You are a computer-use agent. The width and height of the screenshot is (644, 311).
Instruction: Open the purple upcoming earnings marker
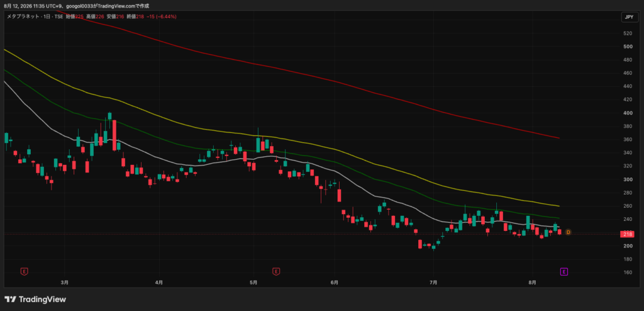click(x=564, y=271)
